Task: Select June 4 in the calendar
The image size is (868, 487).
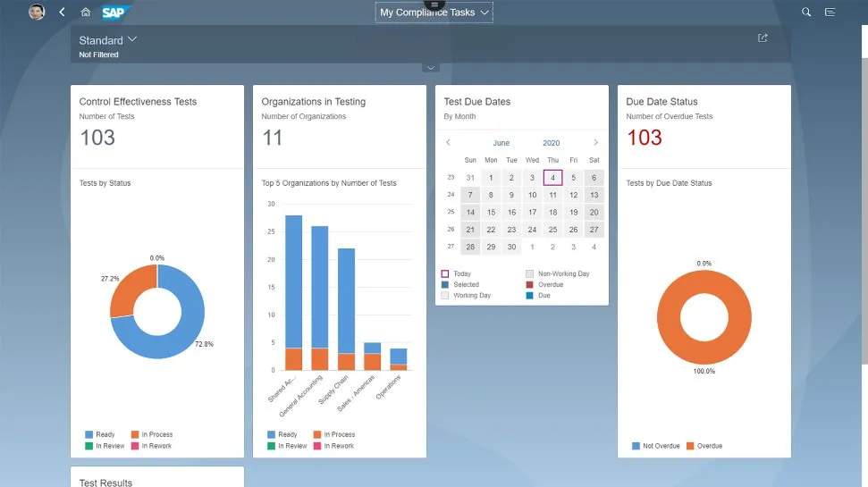Action: [552, 178]
